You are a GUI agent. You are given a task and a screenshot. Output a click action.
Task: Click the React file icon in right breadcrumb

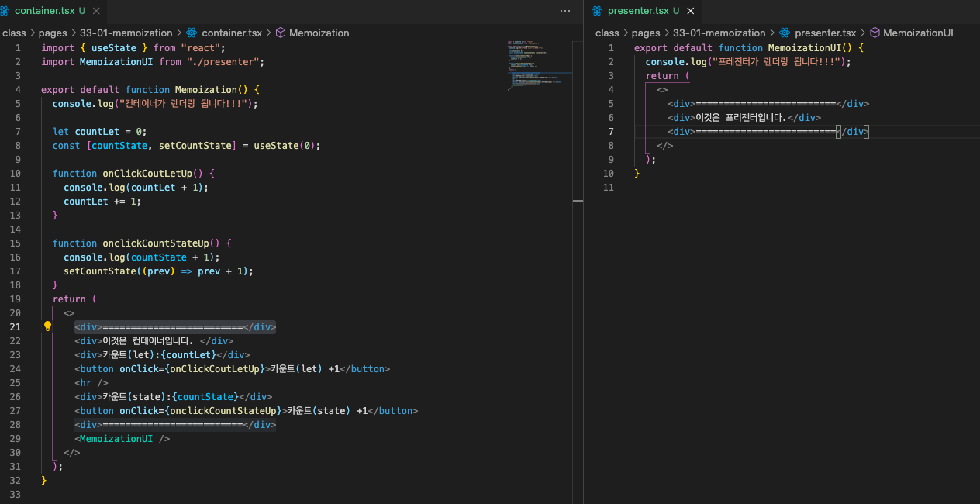[x=785, y=33]
